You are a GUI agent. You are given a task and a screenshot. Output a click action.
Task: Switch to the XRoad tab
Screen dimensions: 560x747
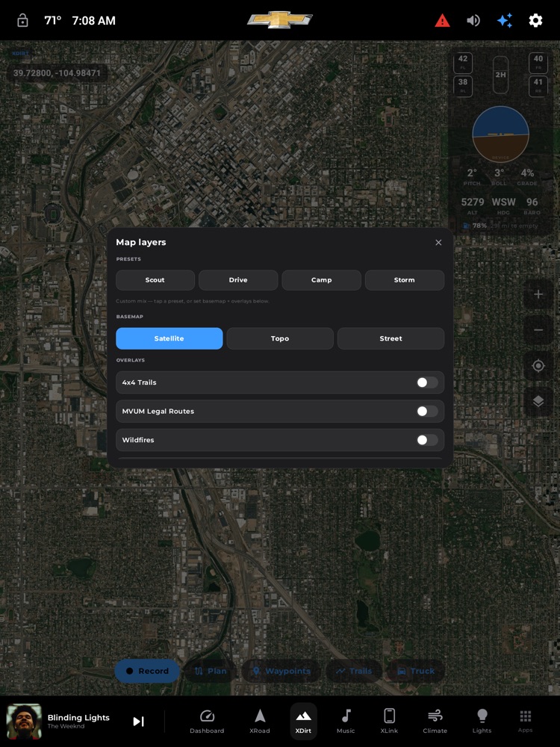point(260,722)
